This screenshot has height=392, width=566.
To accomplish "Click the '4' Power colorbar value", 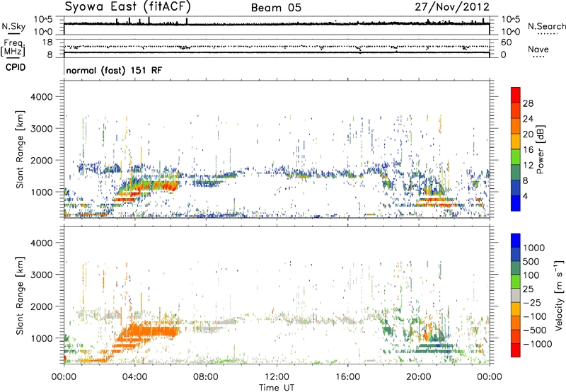I will pos(525,196).
